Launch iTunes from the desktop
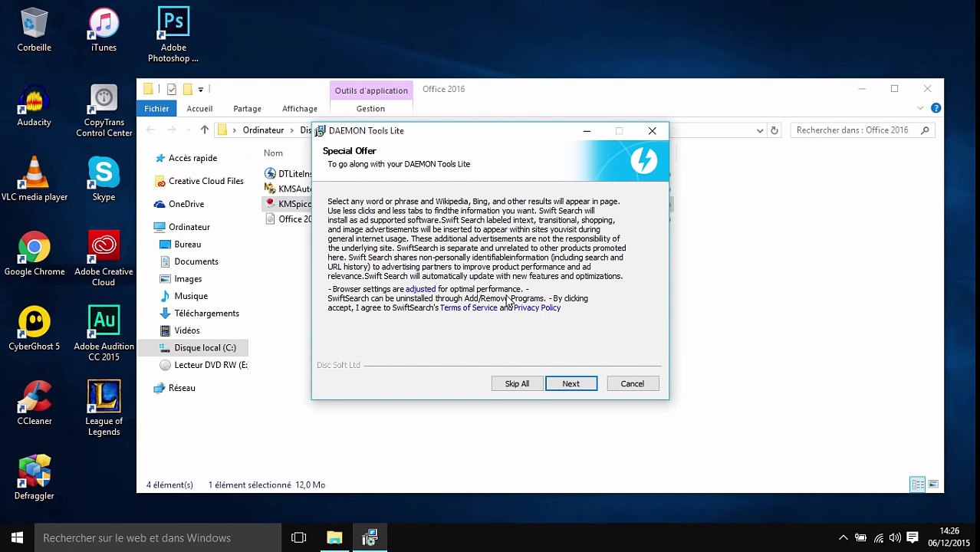This screenshot has height=552, width=980. click(x=104, y=30)
